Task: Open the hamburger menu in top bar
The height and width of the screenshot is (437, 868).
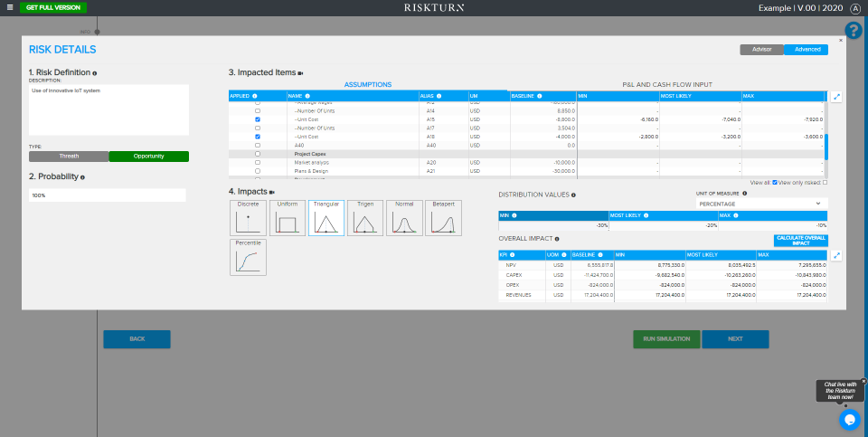Action: [9, 8]
